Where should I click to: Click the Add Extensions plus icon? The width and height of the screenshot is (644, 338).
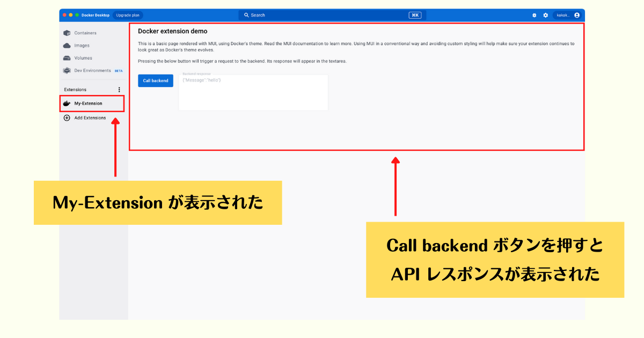coord(67,118)
